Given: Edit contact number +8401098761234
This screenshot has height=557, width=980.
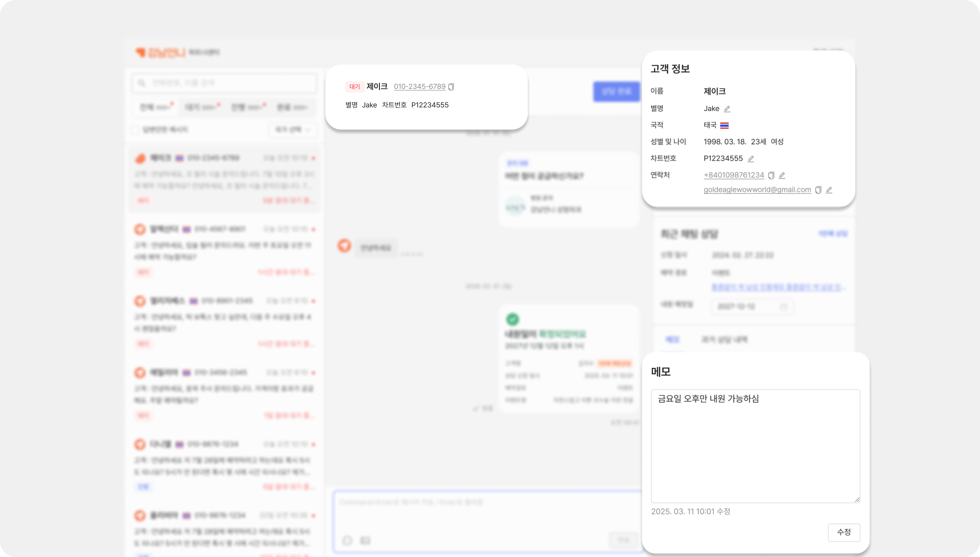Looking at the screenshot, I should point(782,176).
